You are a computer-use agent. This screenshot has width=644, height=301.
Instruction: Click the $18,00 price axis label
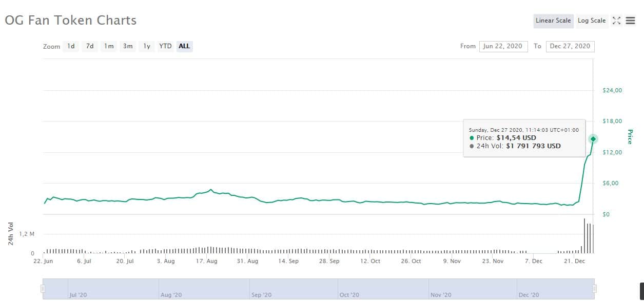pyautogui.click(x=612, y=121)
